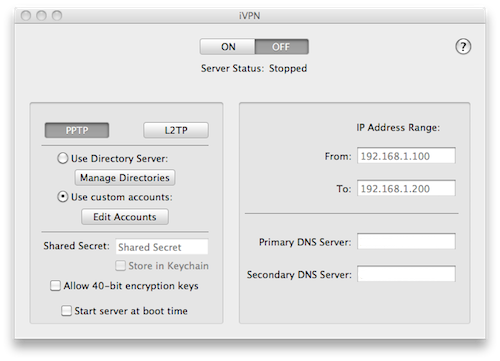Click the Edit Accounts button
Screen dimensions: 500x361
click(125, 217)
